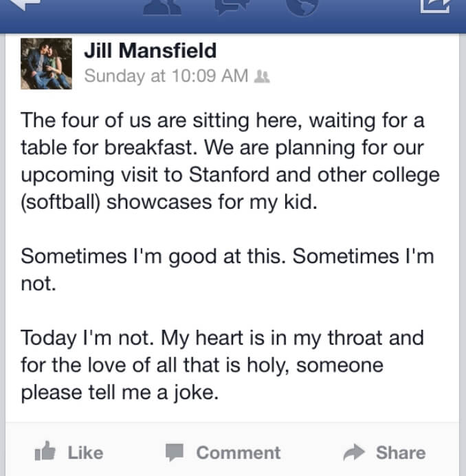The image size is (466, 476).
Task: Click the word Stanford in the post
Action: tap(229, 175)
